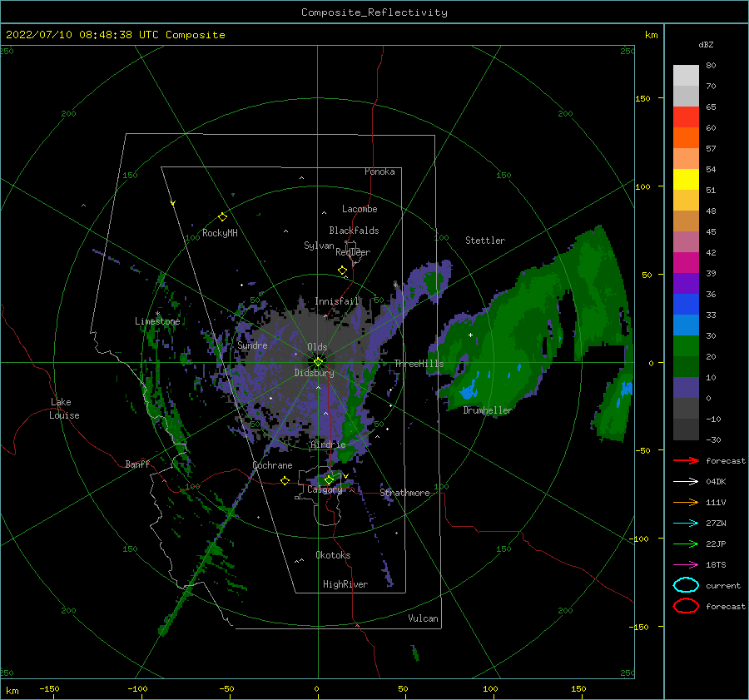
Task: Click the magenta 39-42 dBZ swatch
Action: pyautogui.click(x=686, y=262)
